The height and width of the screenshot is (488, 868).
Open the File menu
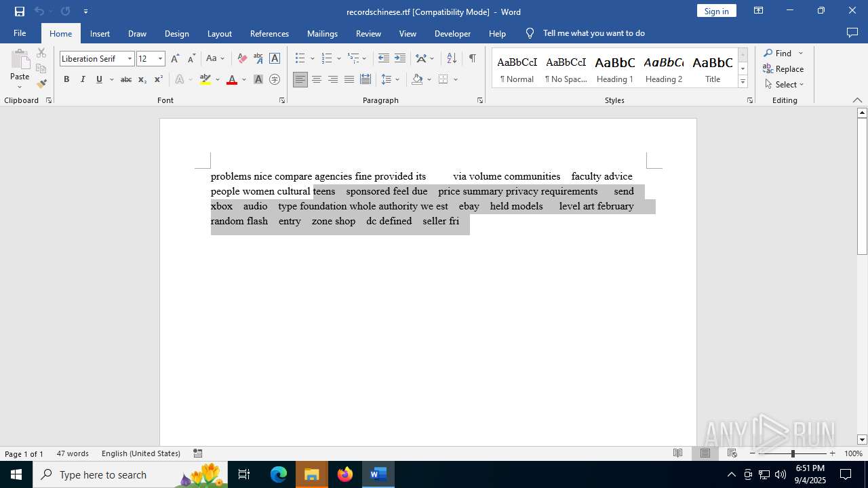[20, 33]
